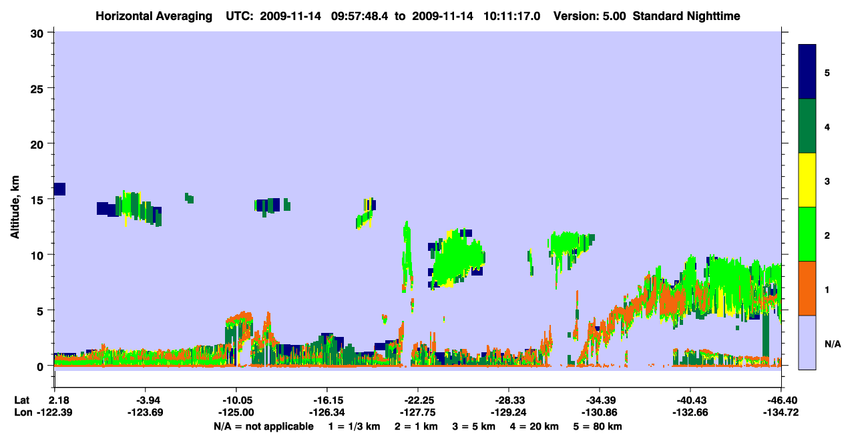Screen dimensions: 868x445
Task: Click longitude value -122.39
Action: (x=55, y=412)
